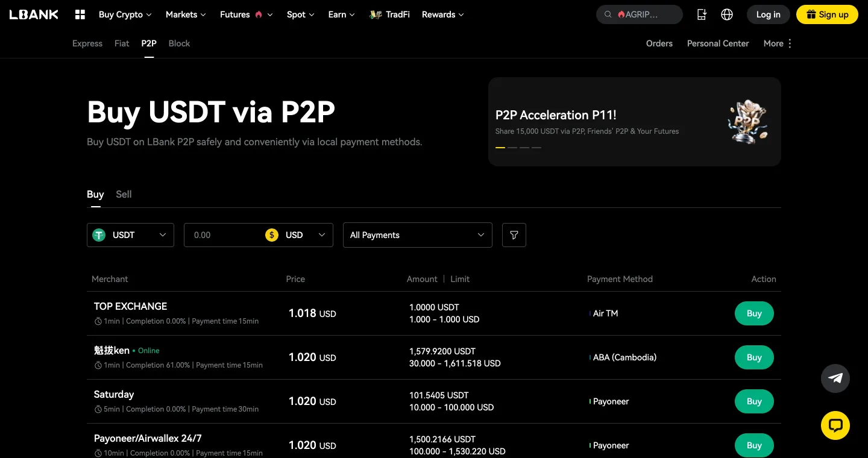Screen dimensions: 868x458
Task: Open TradFi page
Action: [x=390, y=14]
